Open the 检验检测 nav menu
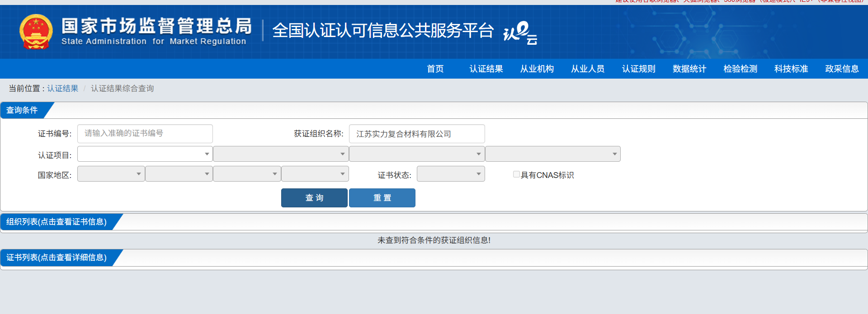Screen dimensions: 868x314 tap(741, 69)
